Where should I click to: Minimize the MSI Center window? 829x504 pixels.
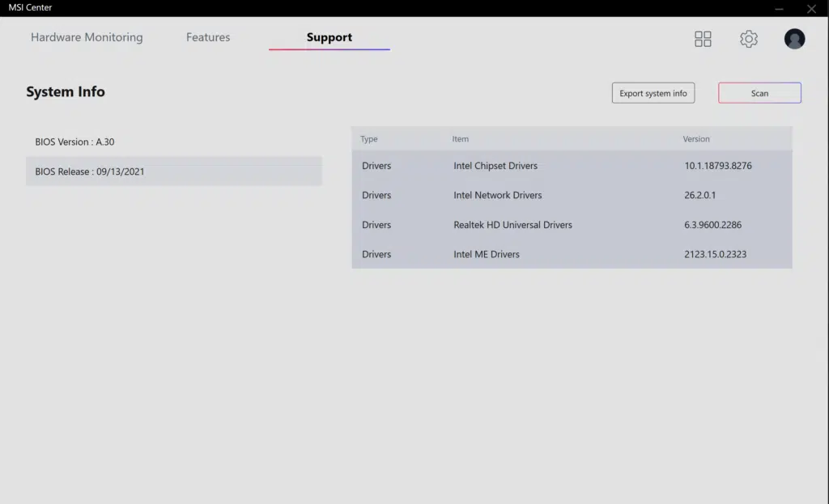pos(779,8)
